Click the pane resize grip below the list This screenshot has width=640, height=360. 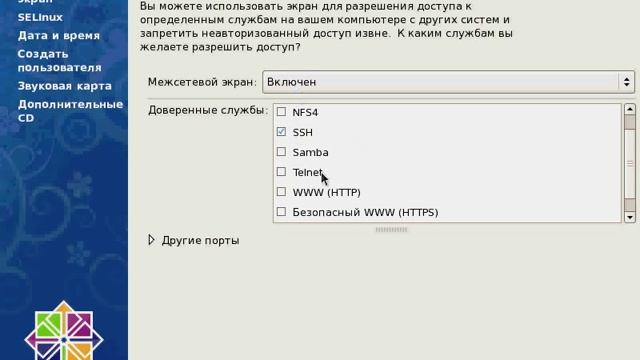391,230
